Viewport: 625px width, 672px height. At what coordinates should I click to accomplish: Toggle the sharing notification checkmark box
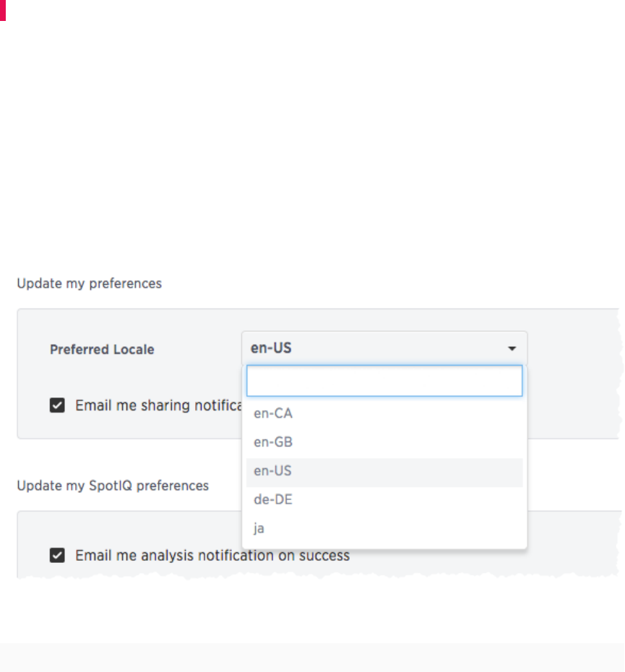click(57, 406)
